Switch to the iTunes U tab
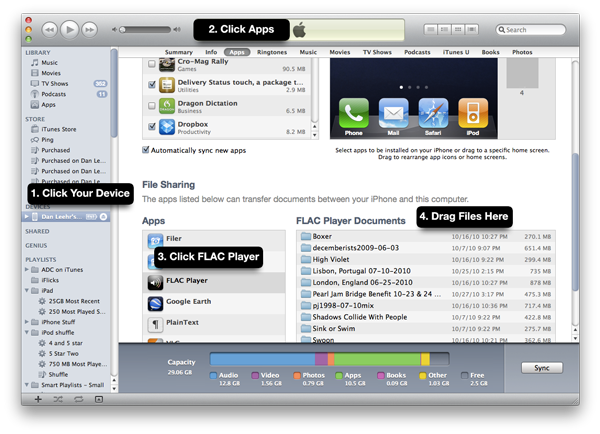The image size is (600, 434). click(x=456, y=52)
